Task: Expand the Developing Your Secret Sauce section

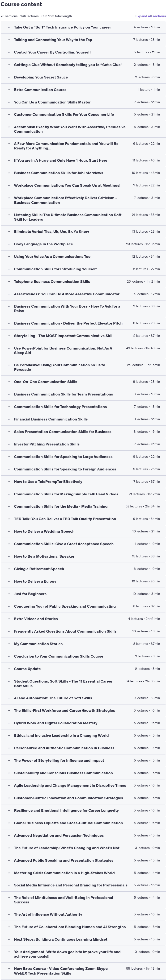Action: pyautogui.click(x=83, y=77)
